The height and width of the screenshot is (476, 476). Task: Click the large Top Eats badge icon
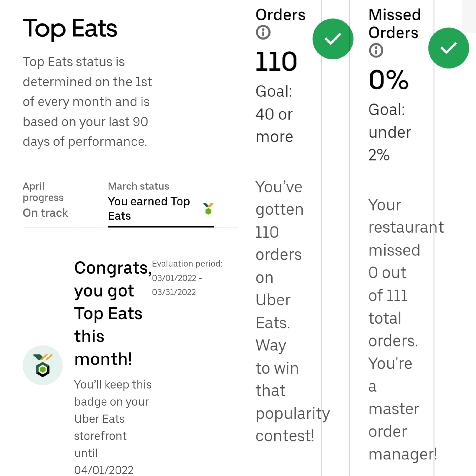click(43, 365)
